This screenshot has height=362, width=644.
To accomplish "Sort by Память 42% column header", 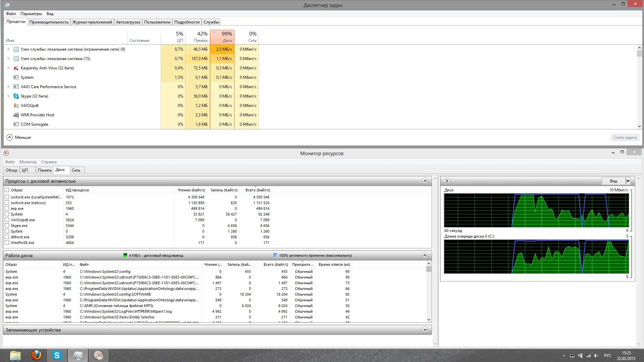I will 198,37.
